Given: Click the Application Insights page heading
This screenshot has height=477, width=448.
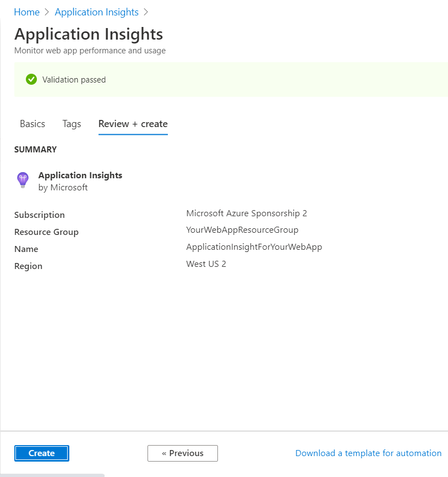Looking at the screenshot, I should click(89, 34).
